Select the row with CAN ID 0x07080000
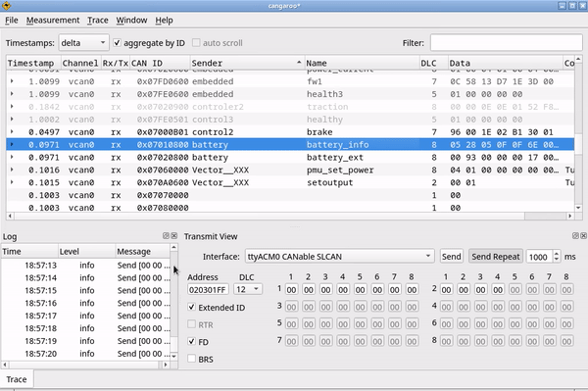 290,208
